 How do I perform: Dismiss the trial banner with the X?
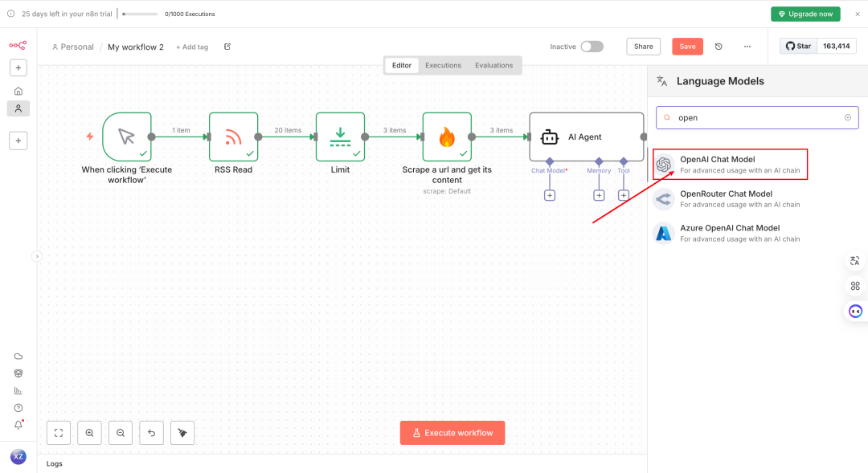pyautogui.click(x=858, y=14)
